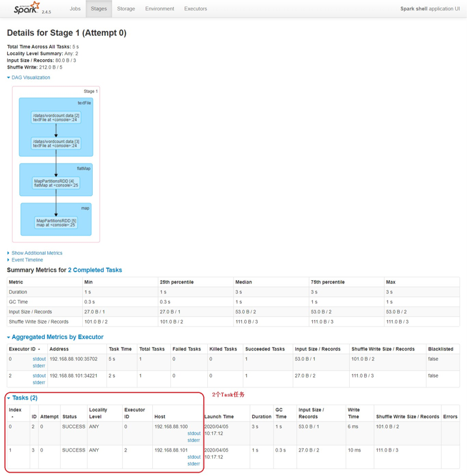This screenshot has height=476, width=467.
Task: Sort tasks by Host column header
Action: [x=160, y=416]
